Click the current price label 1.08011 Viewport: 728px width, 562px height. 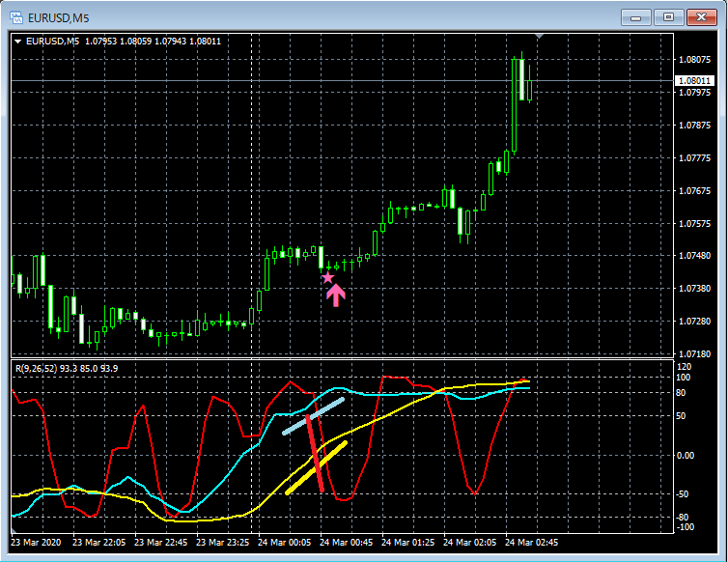coord(694,81)
